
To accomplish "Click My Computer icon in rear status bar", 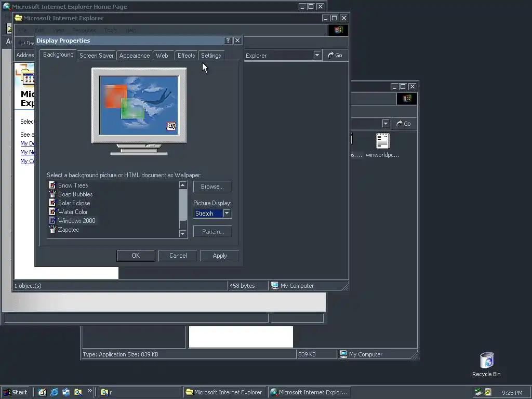I will 343,354.
